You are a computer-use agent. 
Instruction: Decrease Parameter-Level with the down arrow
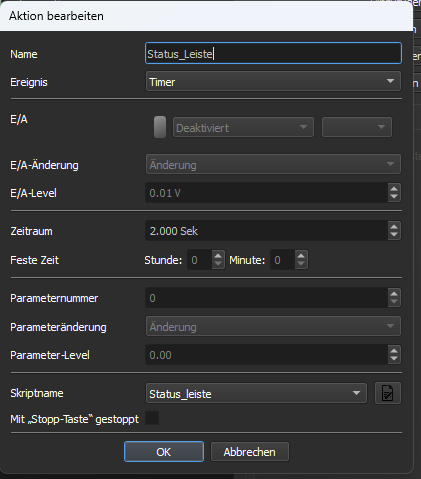[394, 359]
